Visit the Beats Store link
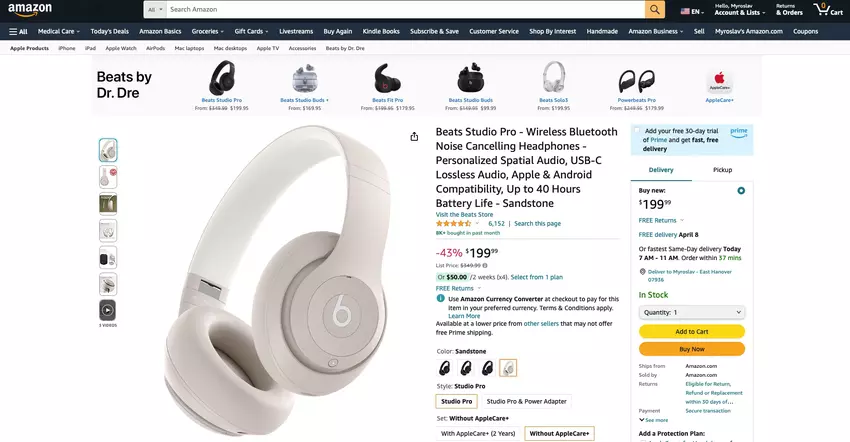850x442 pixels. click(x=465, y=215)
